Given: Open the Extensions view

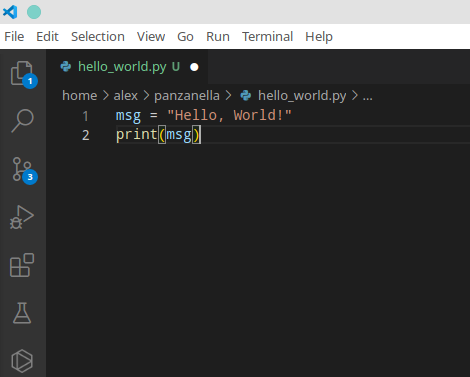Looking at the screenshot, I should click(22, 265).
